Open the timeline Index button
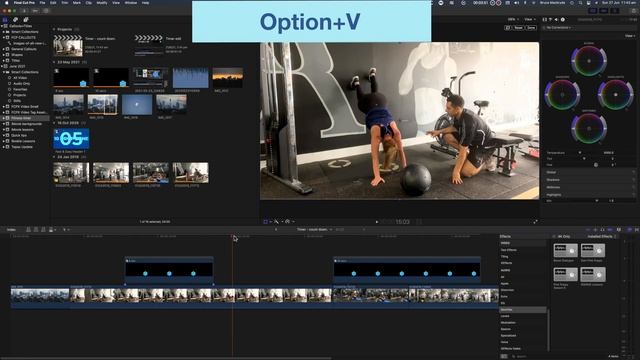Screen dimensions: 640x360 [11, 229]
